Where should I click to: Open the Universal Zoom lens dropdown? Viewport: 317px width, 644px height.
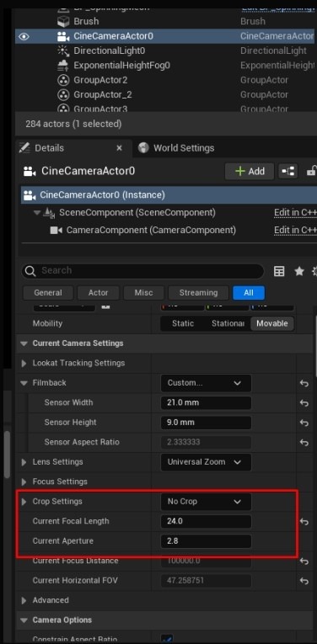coord(206,462)
